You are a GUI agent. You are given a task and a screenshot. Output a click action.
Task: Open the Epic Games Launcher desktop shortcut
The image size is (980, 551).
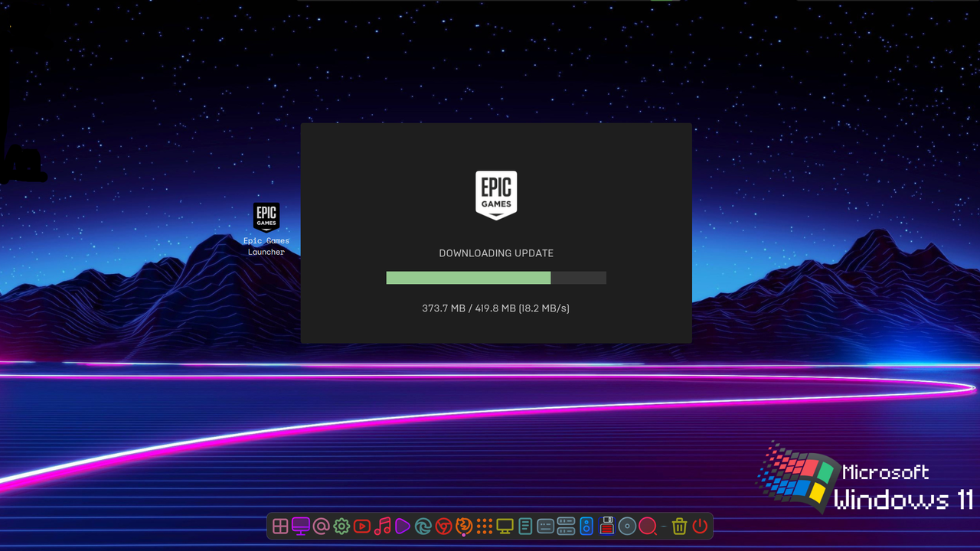tap(266, 229)
